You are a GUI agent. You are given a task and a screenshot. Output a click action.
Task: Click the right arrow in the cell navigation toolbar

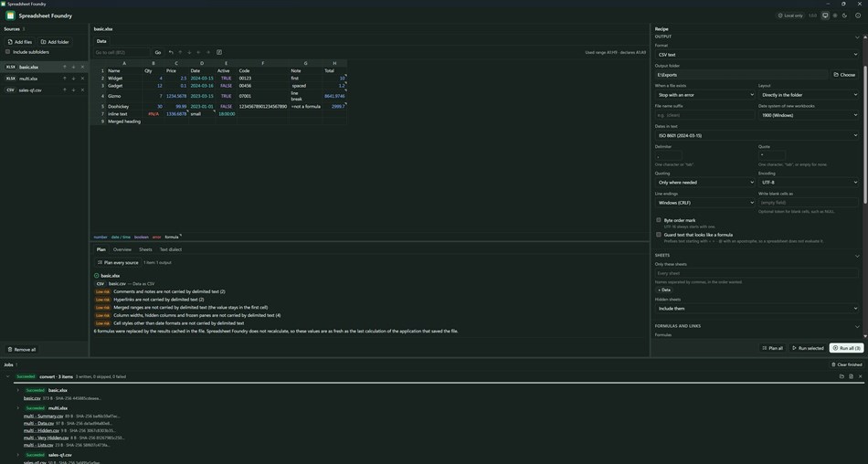(x=208, y=53)
